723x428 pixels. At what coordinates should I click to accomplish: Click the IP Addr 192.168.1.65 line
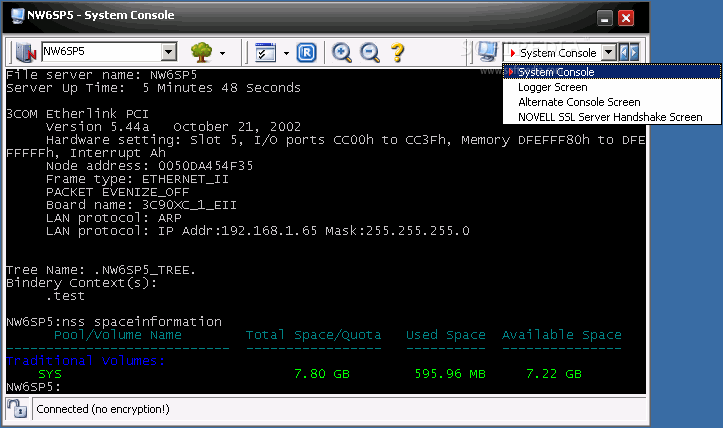pos(258,231)
